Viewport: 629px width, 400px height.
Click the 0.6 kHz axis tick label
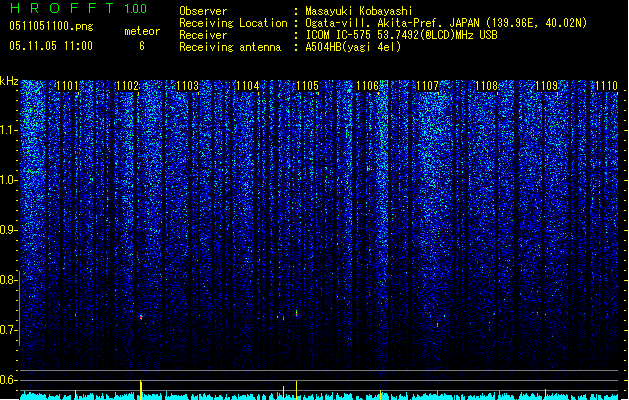click(8, 380)
